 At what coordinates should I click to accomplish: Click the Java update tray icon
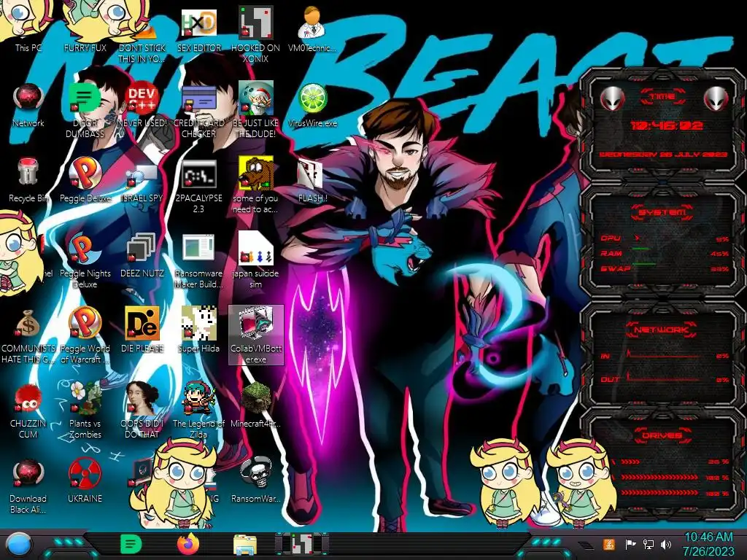pyautogui.click(x=609, y=544)
